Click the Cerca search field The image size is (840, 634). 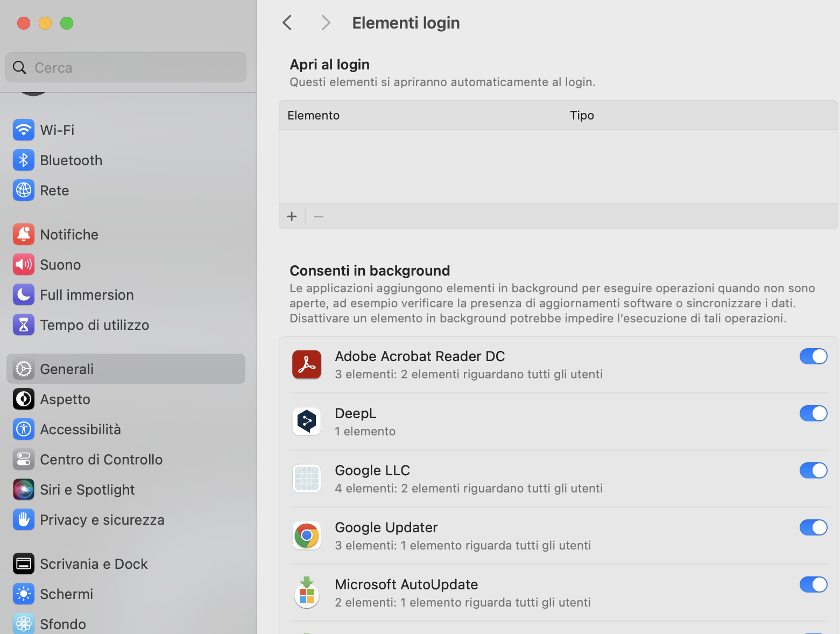point(135,68)
